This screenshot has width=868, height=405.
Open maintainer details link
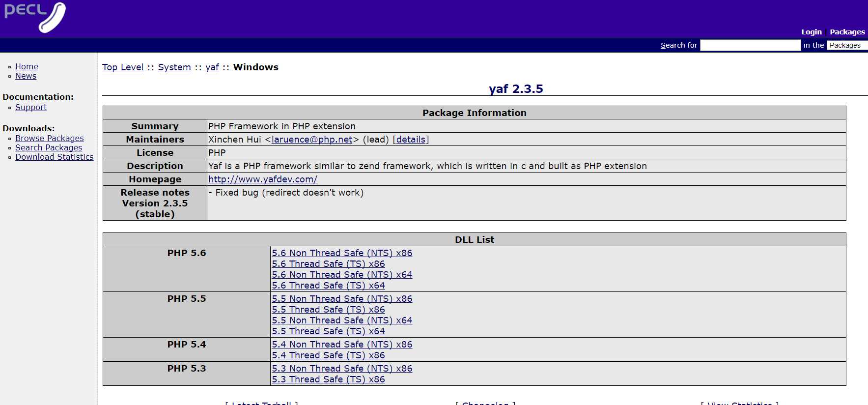pyautogui.click(x=411, y=140)
